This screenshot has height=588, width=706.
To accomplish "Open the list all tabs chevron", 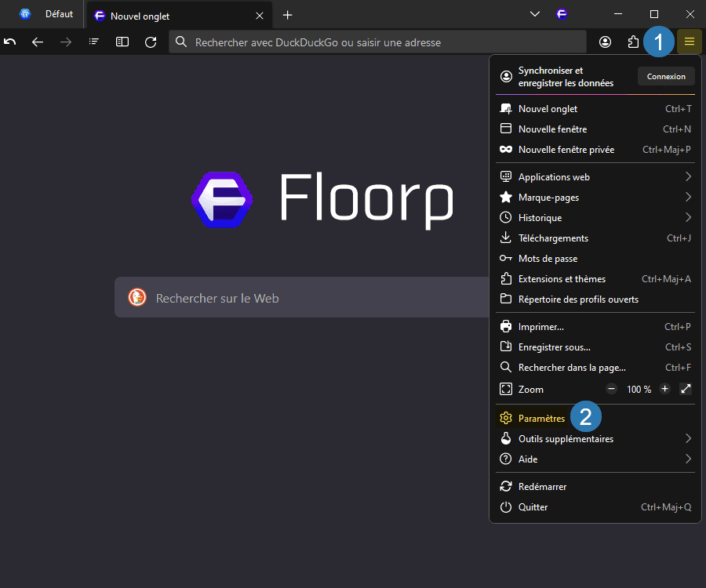I will [x=535, y=14].
